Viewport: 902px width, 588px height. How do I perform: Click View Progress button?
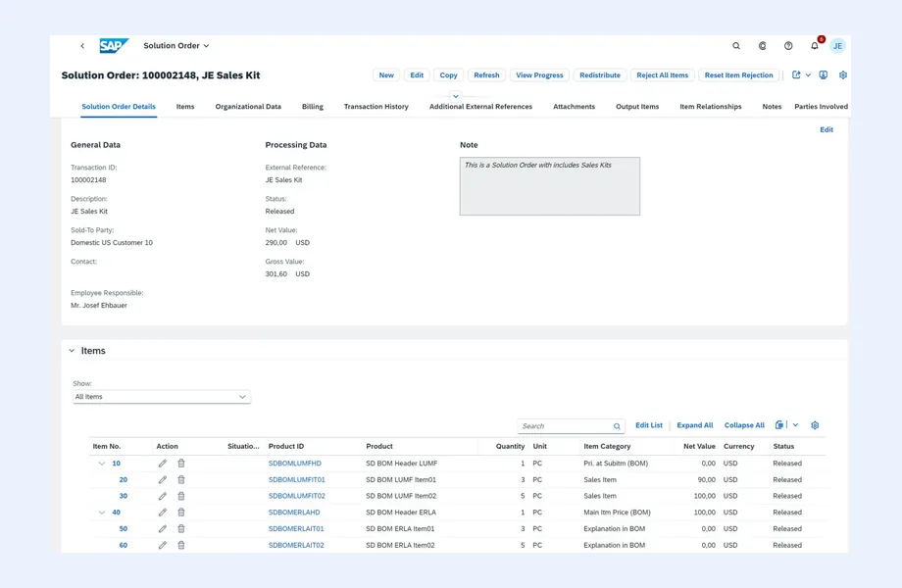[539, 75]
